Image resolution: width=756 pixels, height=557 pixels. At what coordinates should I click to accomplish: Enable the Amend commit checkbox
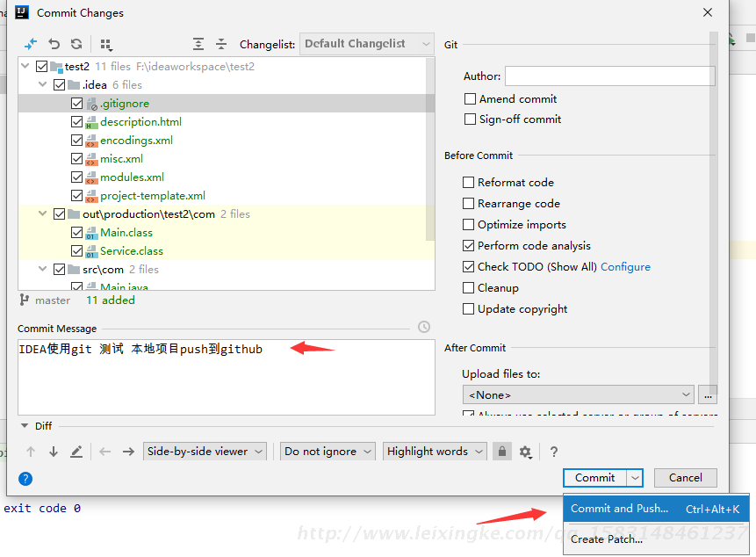point(470,99)
